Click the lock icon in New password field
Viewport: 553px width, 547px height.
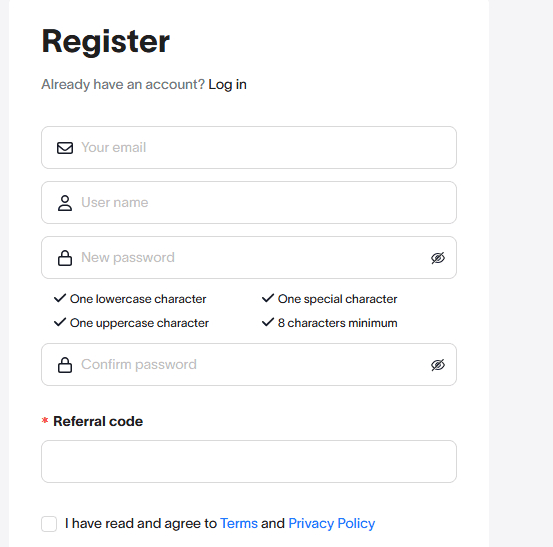click(65, 258)
